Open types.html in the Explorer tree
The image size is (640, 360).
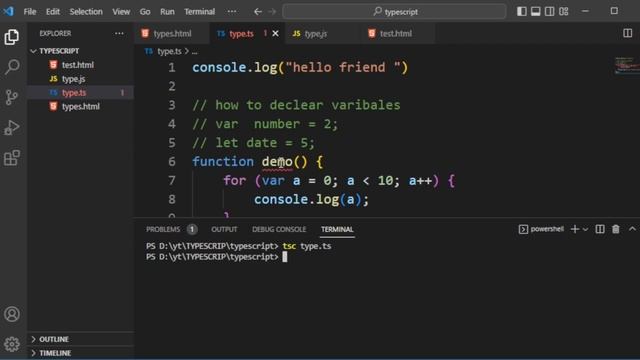click(81, 107)
